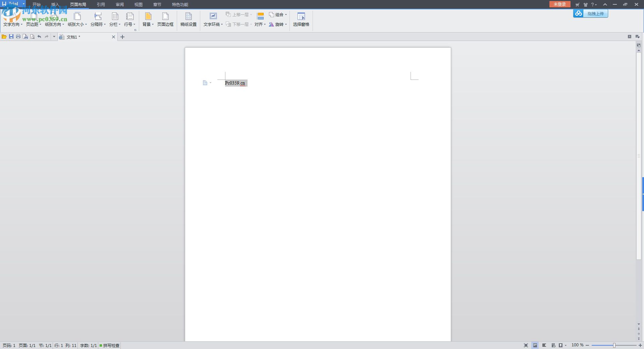This screenshot has width=644, height=349.
Task: Redo the last undone action
Action: click(47, 37)
